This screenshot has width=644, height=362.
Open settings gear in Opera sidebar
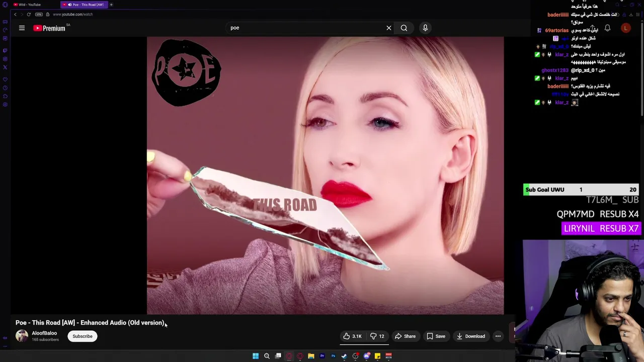[x=5, y=105]
